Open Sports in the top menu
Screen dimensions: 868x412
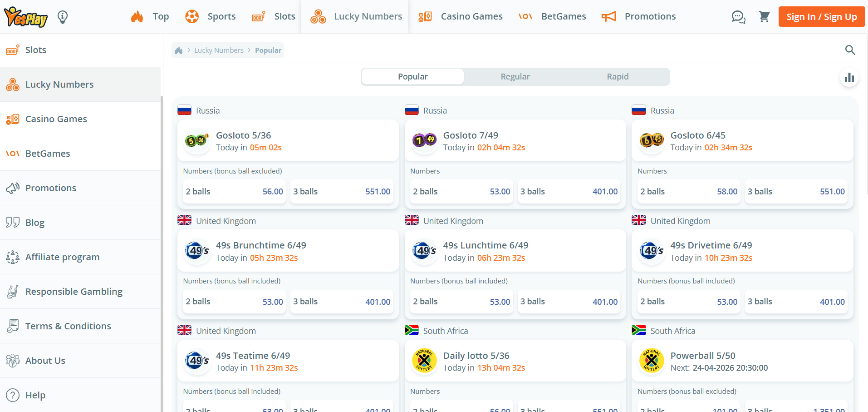(x=211, y=17)
